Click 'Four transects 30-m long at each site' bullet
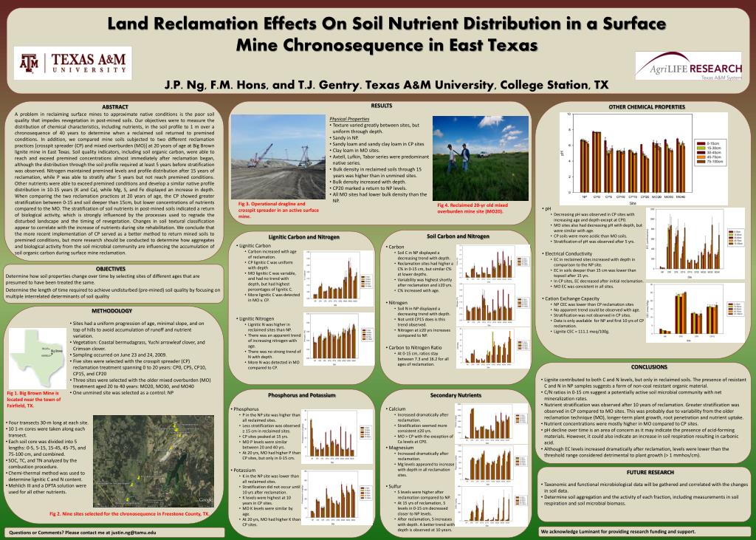 click(x=47, y=423)
